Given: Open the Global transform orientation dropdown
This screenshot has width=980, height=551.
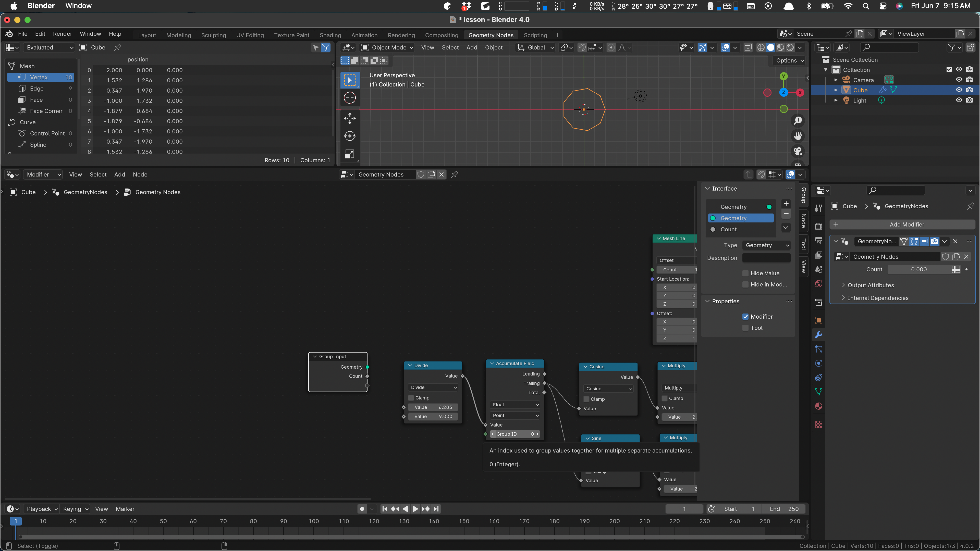Looking at the screenshot, I should 536,47.
